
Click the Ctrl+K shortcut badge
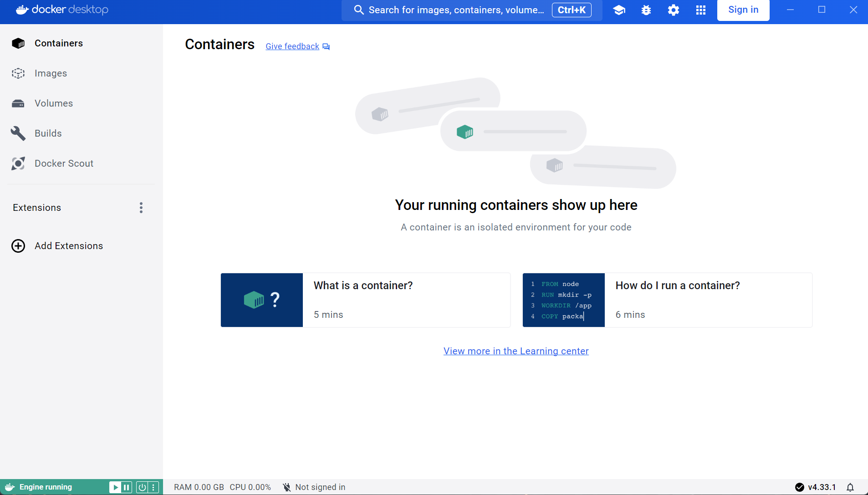572,10
